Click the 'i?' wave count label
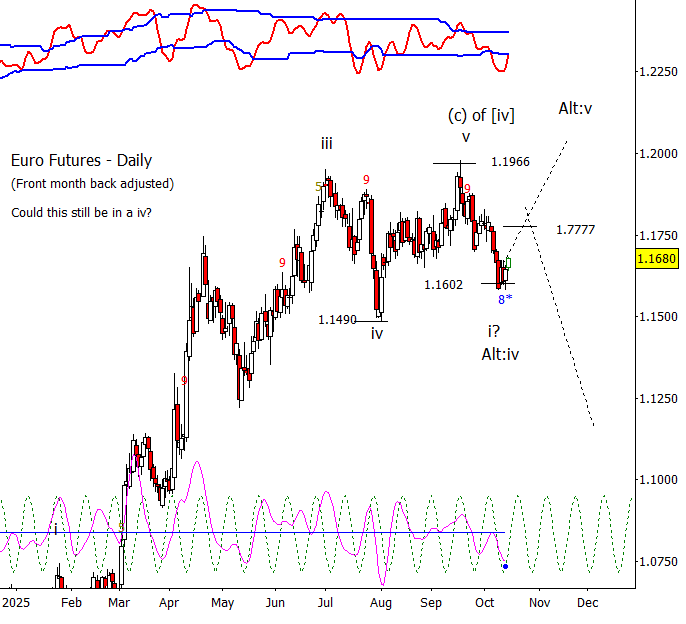Image resolution: width=686 pixels, height=624 pixels. click(494, 331)
